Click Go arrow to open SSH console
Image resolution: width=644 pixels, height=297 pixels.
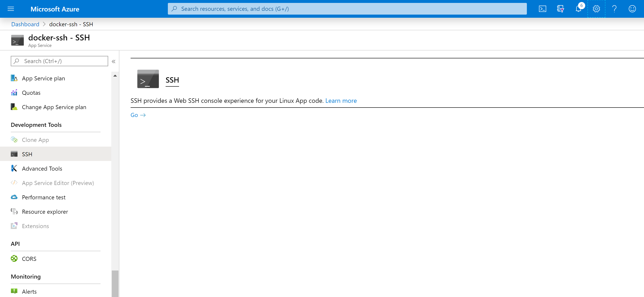coord(138,115)
